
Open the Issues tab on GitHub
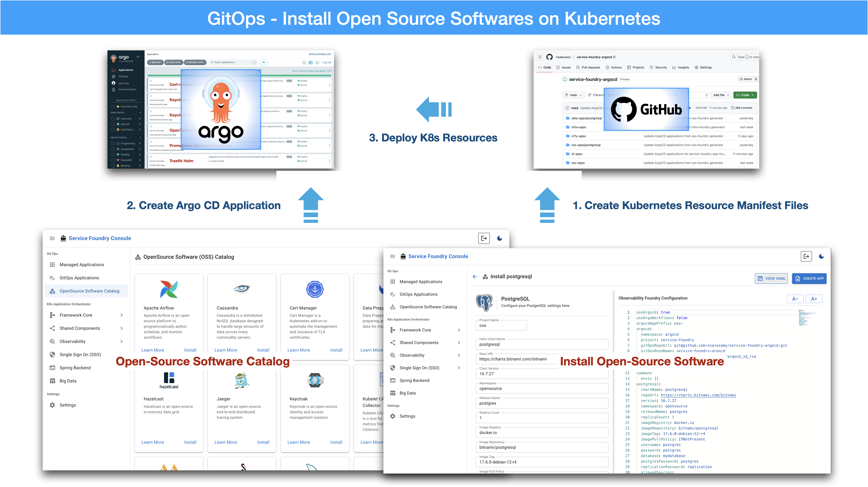[x=563, y=67]
